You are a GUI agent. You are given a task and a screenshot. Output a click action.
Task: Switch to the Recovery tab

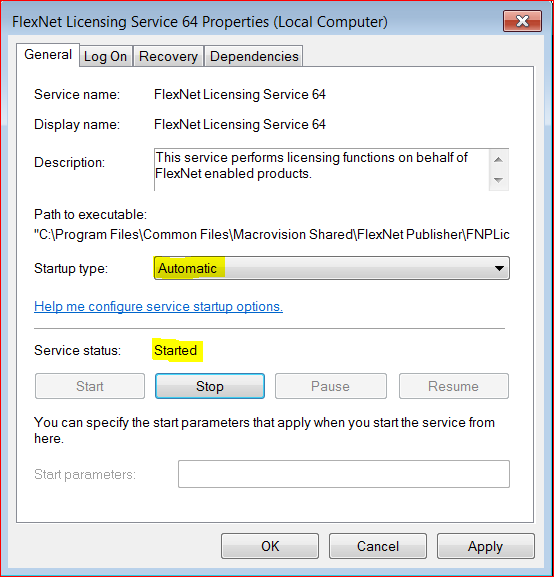click(168, 57)
